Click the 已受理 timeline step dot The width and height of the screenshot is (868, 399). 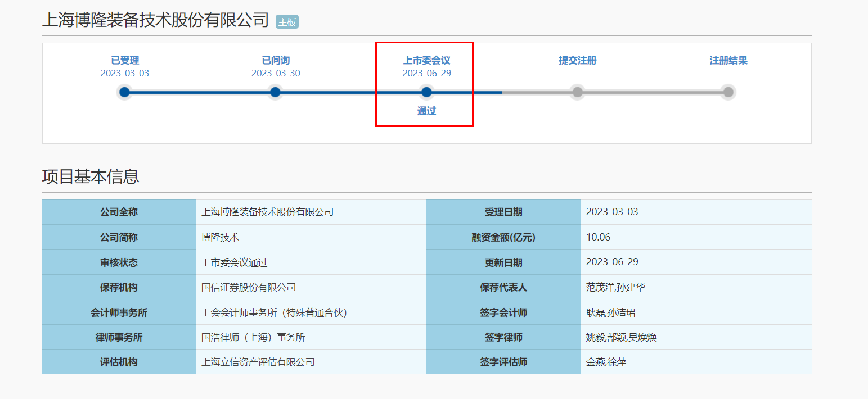coord(124,92)
